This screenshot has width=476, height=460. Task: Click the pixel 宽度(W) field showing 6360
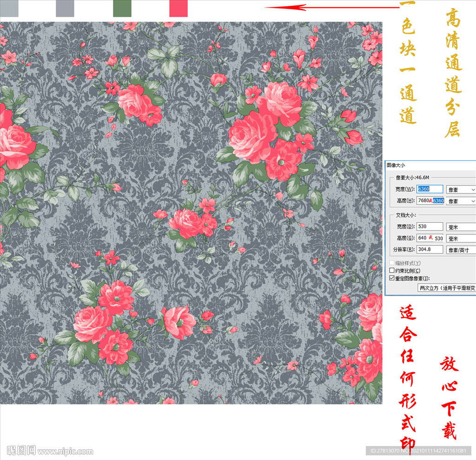[430, 189]
